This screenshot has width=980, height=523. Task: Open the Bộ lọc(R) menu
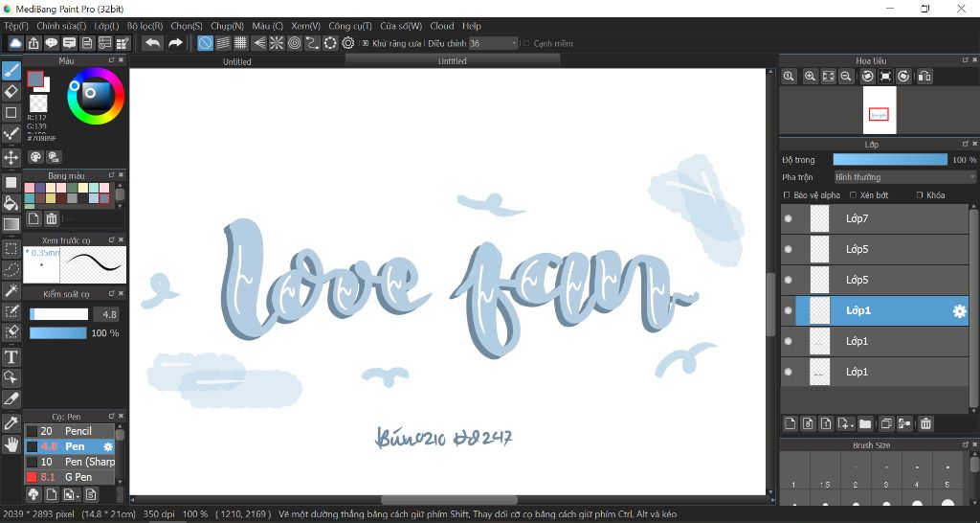pyautogui.click(x=145, y=26)
